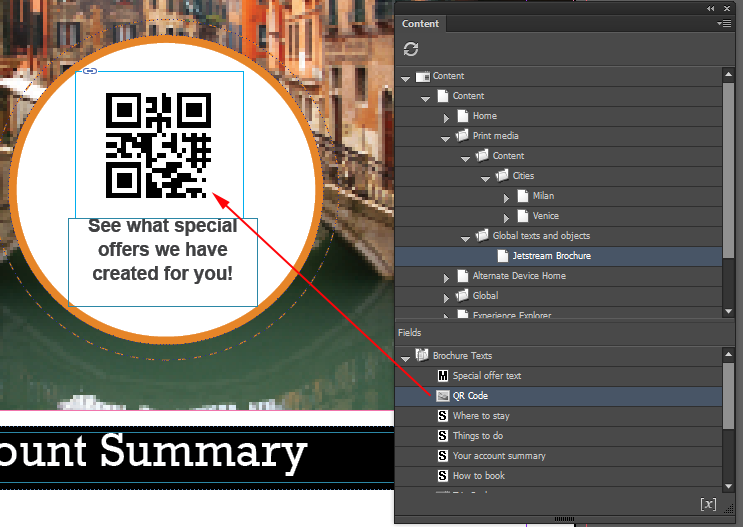
Task: Click the Print media folder icon
Action: 462,136
